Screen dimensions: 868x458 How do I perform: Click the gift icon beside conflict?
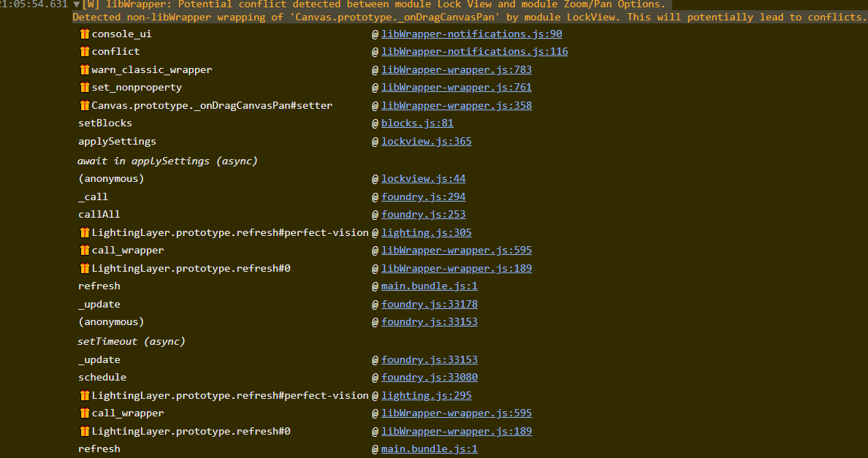click(85, 51)
